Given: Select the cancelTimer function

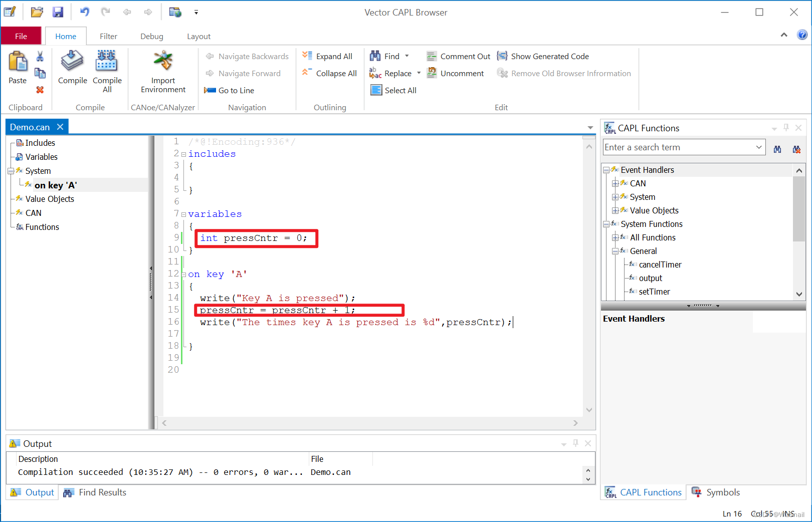Looking at the screenshot, I should pos(660,265).
